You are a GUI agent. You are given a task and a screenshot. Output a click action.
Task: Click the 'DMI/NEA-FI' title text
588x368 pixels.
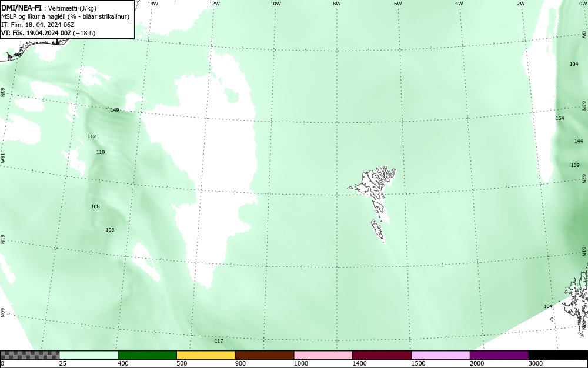tap(21, 9)
